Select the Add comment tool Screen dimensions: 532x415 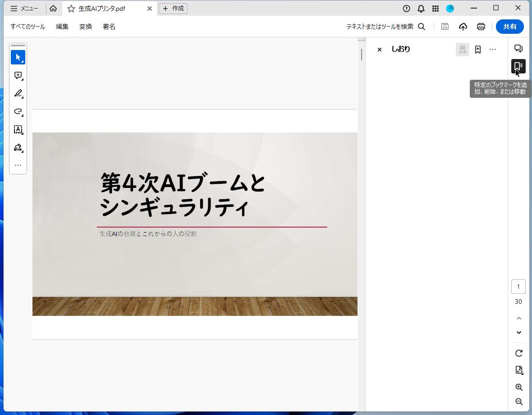coord(18,75)
